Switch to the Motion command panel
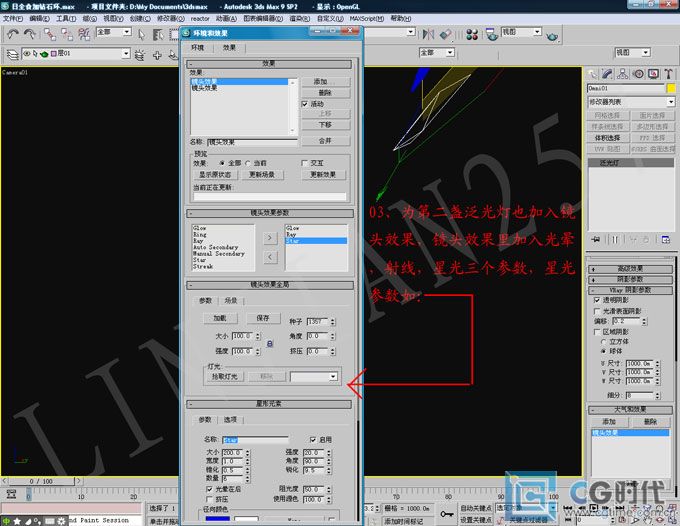 tap(638, 74)
